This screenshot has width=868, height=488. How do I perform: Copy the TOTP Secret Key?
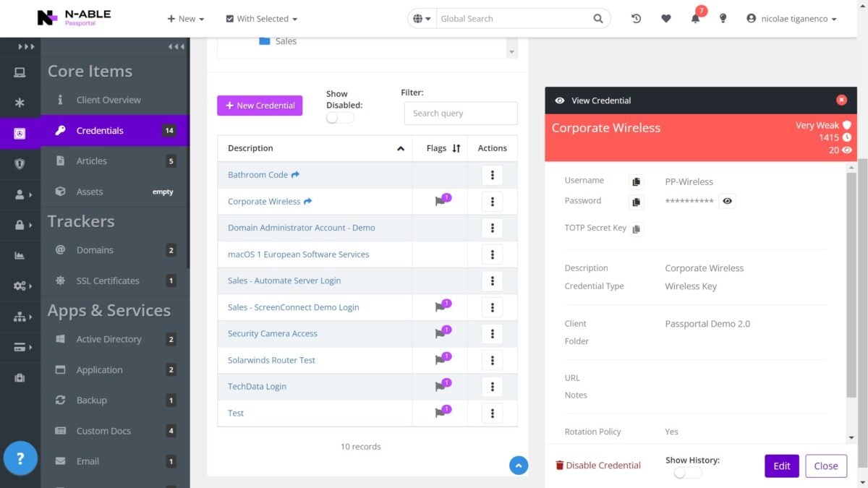tap(637, 228)
